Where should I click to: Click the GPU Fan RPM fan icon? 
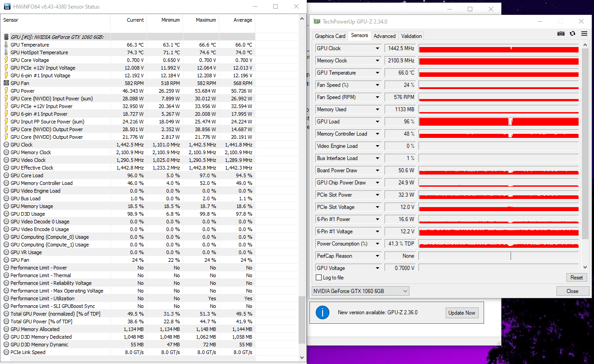click(6, 83)
